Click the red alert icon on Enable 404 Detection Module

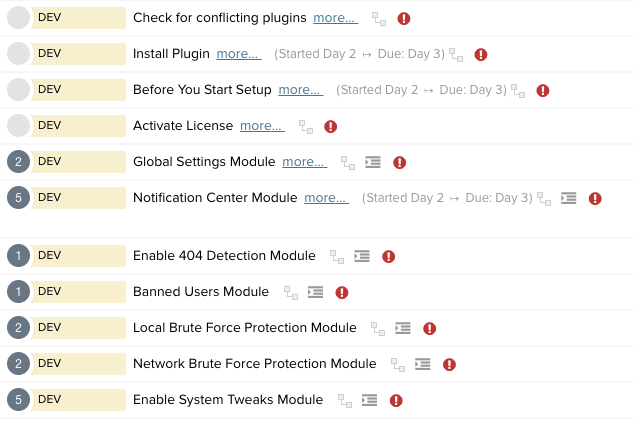(389, 257)
